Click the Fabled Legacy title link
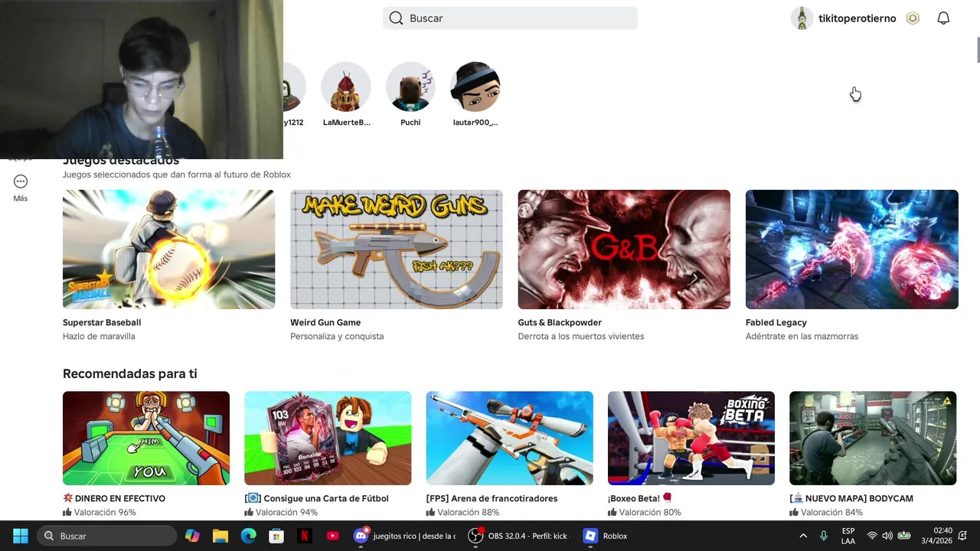 click(x=776, y=322)
